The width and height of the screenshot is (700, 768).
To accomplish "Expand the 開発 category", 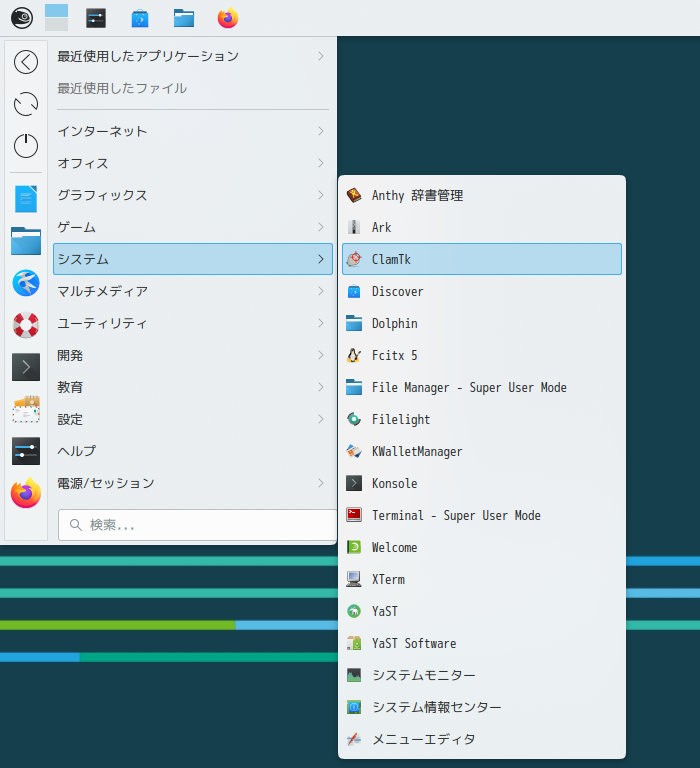I will [x=193, y=355].
